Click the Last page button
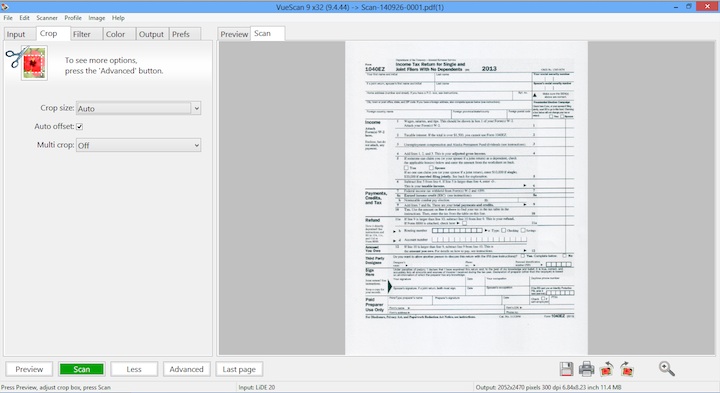This screenshot has width=720, height=393. [239, 369]
